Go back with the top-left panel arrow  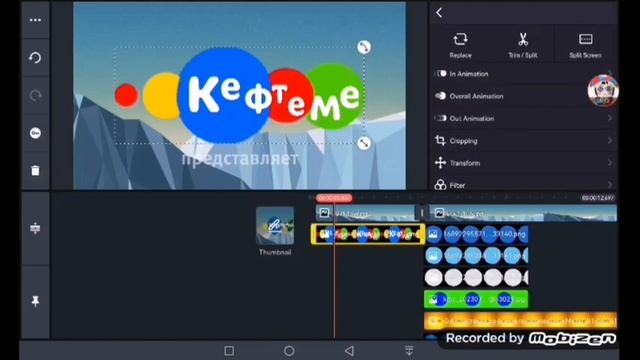point(439,13)
